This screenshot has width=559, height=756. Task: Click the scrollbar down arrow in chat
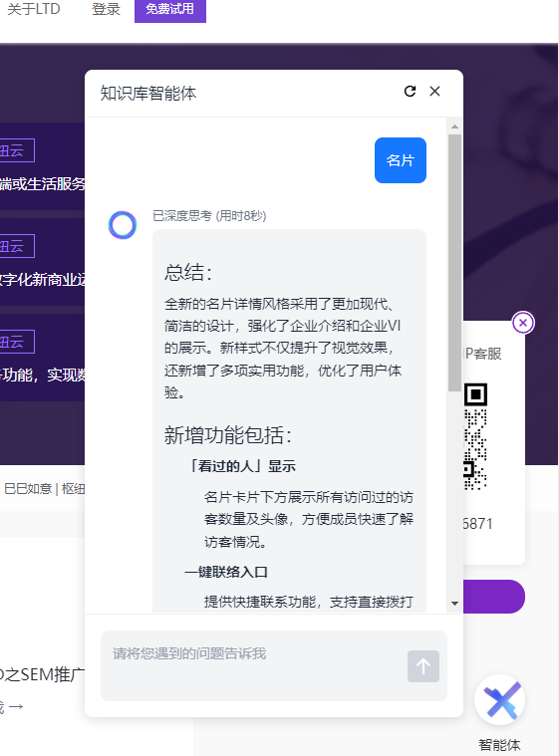[x=454, y=604]
